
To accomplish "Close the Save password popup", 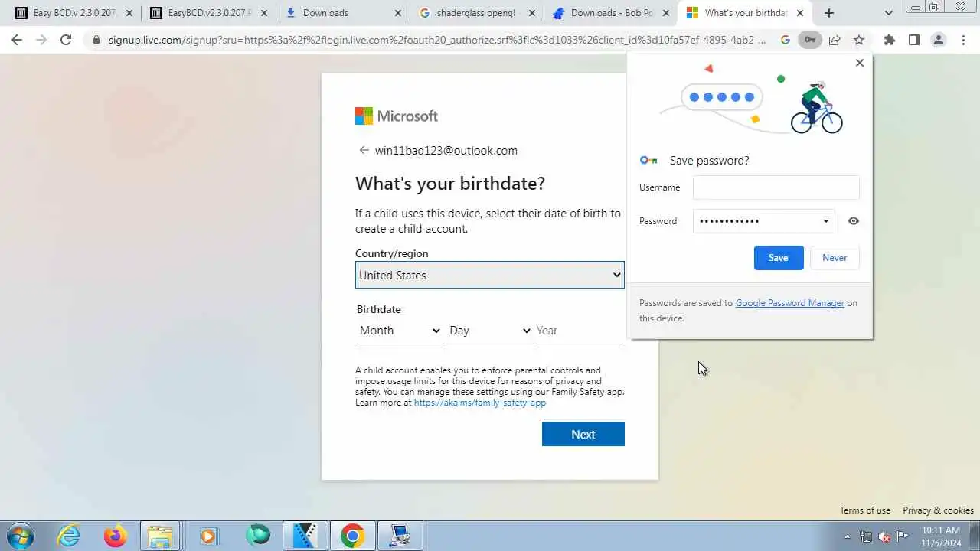I will point(859,63).
